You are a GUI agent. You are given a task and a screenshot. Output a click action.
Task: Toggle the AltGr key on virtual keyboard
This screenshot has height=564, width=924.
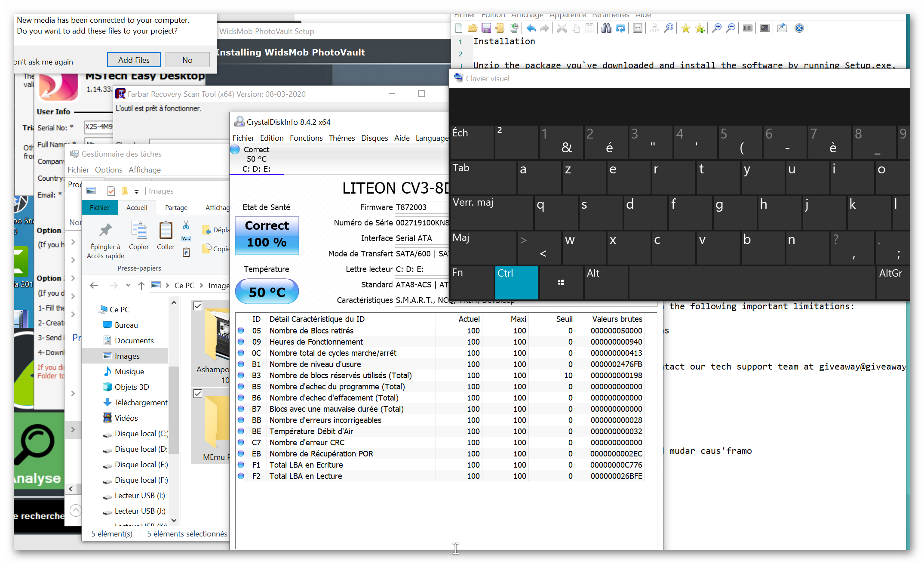tap(893, 282)
